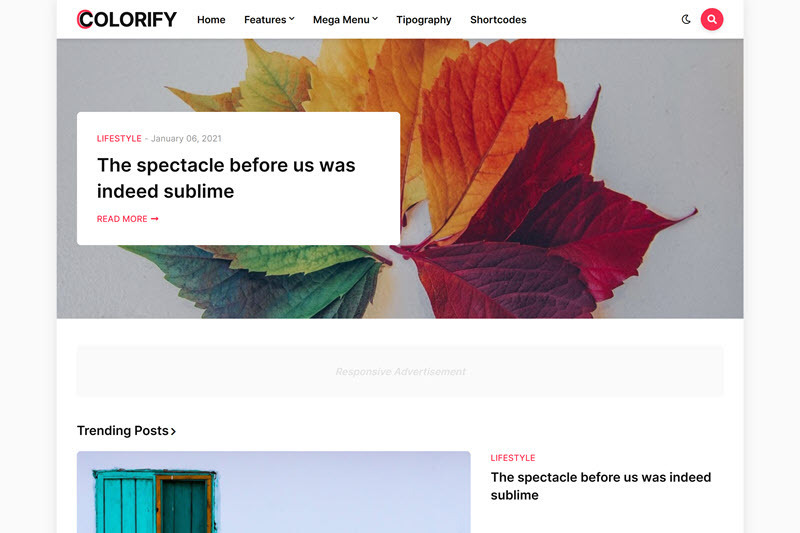Go to the Home menu item

(211, 19)
